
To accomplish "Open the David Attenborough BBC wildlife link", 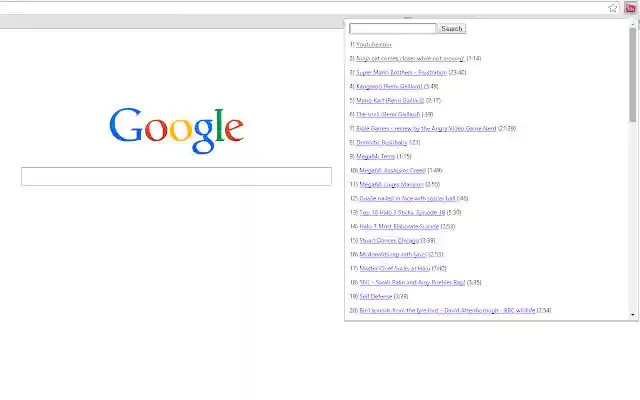I will (447, 310).
